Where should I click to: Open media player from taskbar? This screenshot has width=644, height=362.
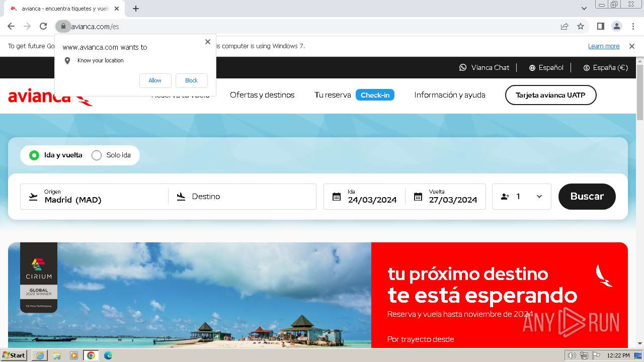(74, 355)
